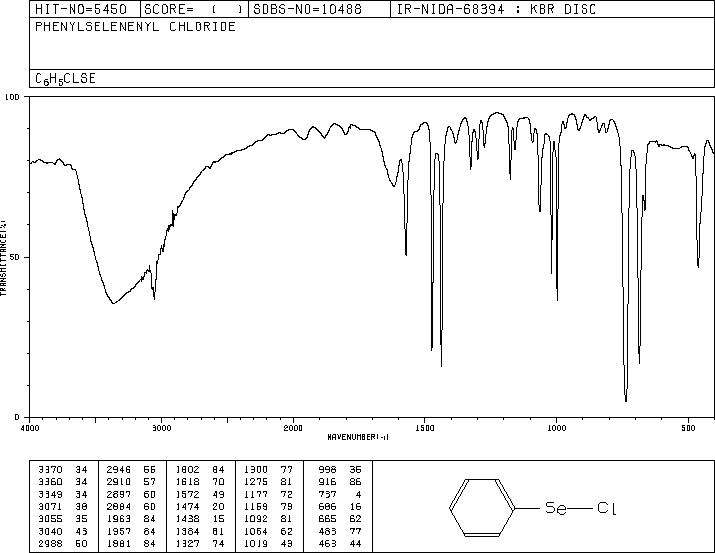Image resolution: width=715 pixels, height=553 pixels.
Task: Click the 100 label atop the transmittance axis
Action: [x=12, y=97]
